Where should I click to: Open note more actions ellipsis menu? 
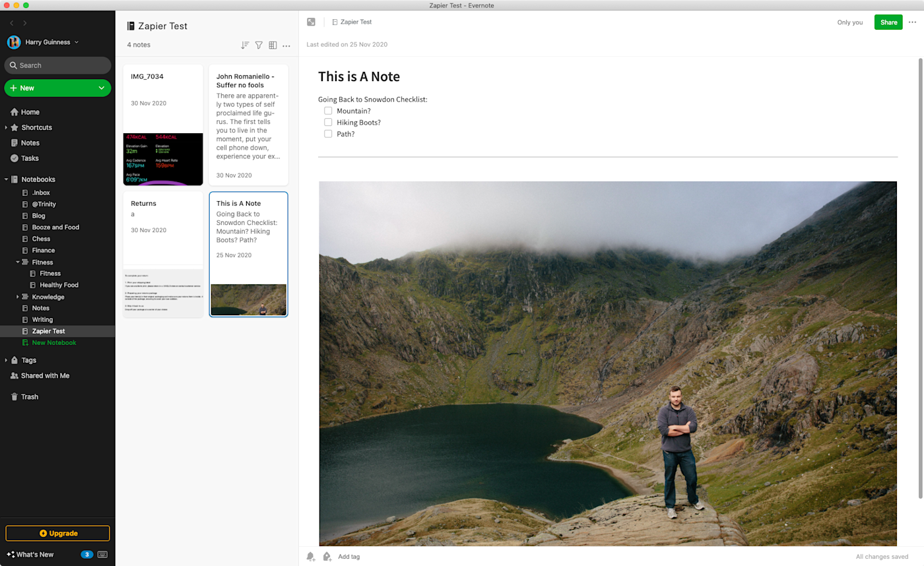(x=913, y=22)
